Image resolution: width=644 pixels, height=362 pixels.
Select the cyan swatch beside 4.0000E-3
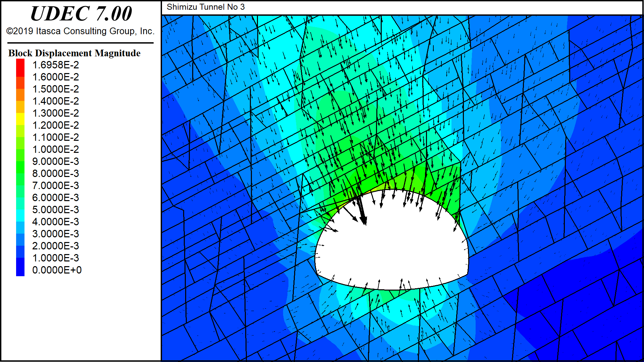(x=20, y=216)
